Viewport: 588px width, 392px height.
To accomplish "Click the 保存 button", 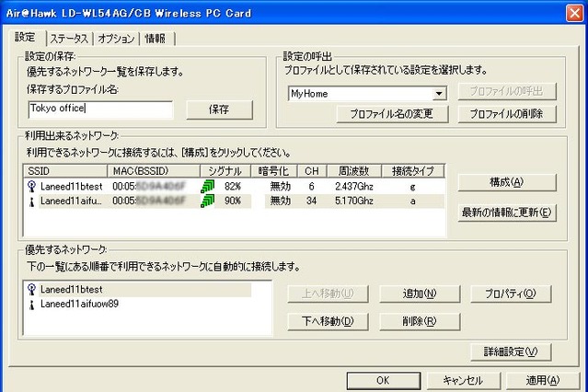I will coord(219,110).
